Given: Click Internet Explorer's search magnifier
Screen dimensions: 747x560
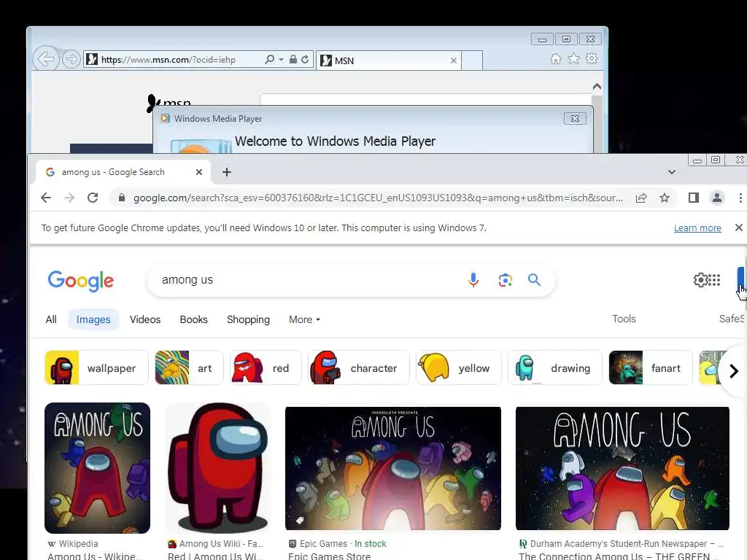Looking at the screenshot, I should (x=270, y=59).
